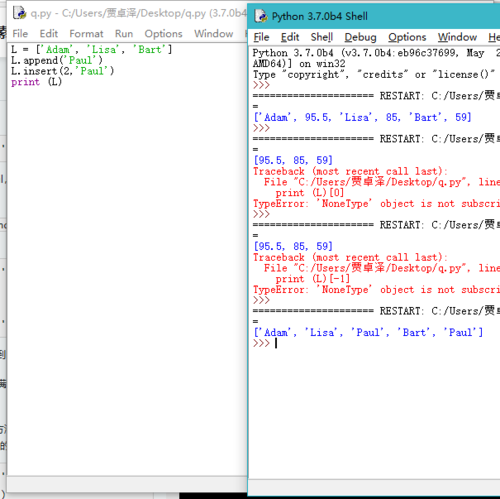This screenshot has height=499, width=500.
Task: Click the traceback line 'print (L)[0]'
Action: pos(310,193)
